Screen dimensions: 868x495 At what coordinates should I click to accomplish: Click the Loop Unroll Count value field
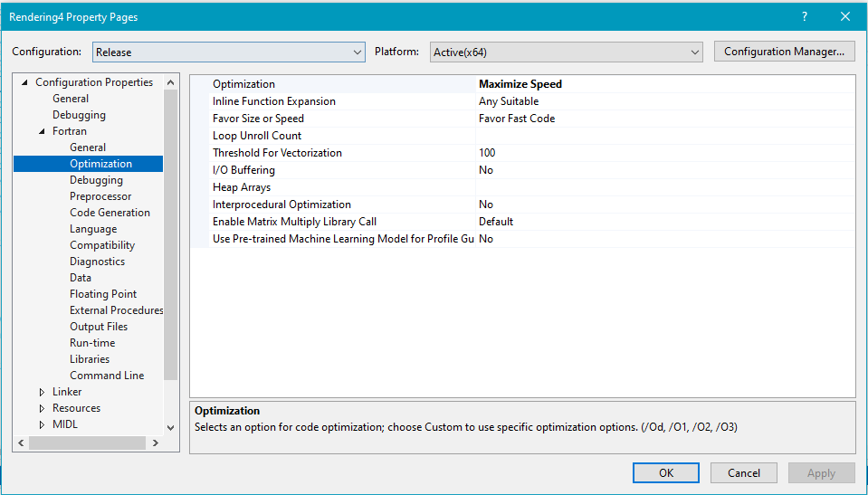click(665, 136)
